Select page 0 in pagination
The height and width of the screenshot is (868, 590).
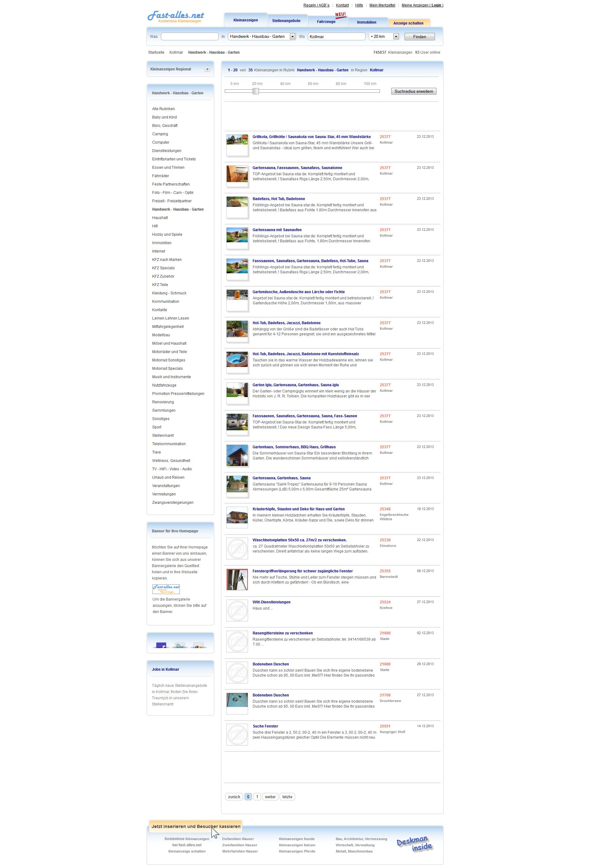[x=248, y=797]
